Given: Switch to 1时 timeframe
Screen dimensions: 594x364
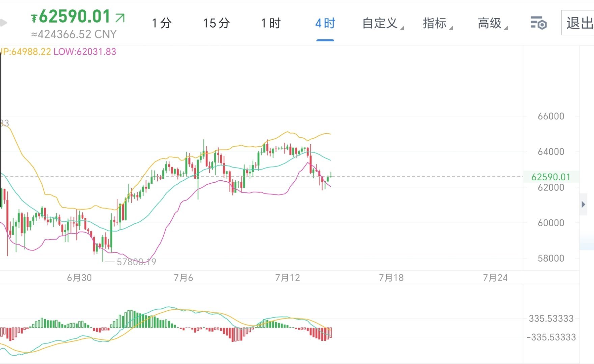Looking at the screenshot, I should click(x=271, y=23).
